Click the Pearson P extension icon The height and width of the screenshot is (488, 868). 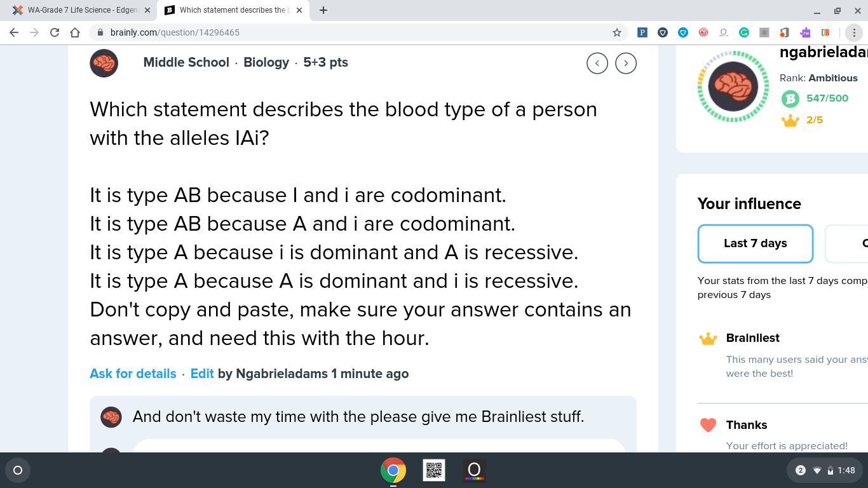642,32
